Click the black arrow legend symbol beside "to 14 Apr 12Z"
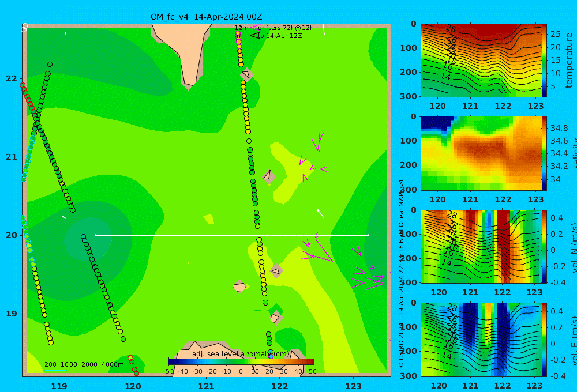The width and height of the screenshot is (577, 392). click(x=254, y=35)
